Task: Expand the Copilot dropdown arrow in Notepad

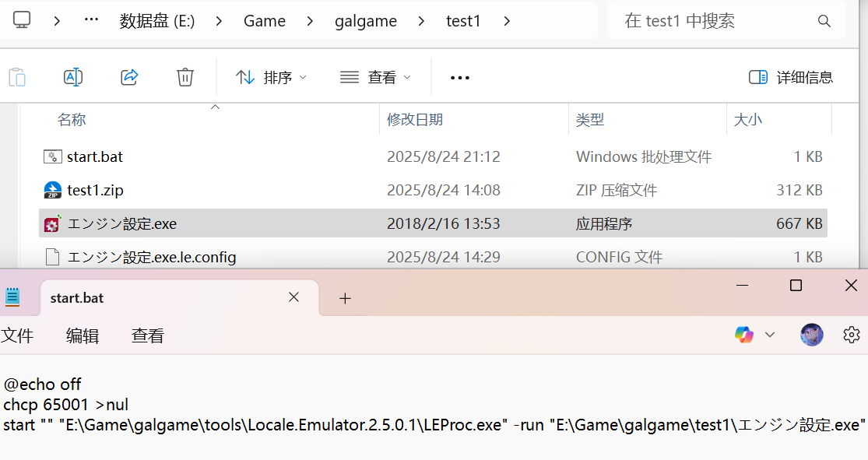Action: [x=770, y=335]
